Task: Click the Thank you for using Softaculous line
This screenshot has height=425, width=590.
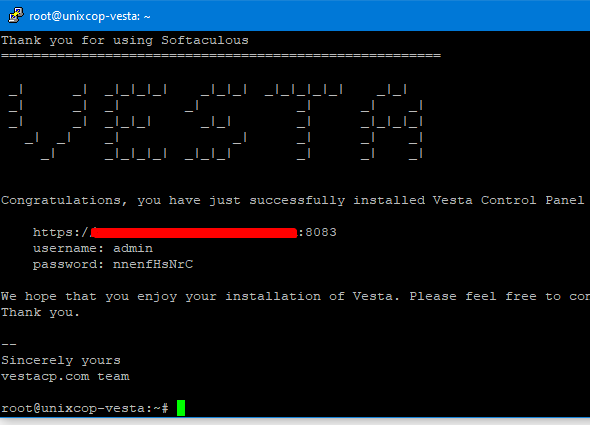Action: pos(125,40)
